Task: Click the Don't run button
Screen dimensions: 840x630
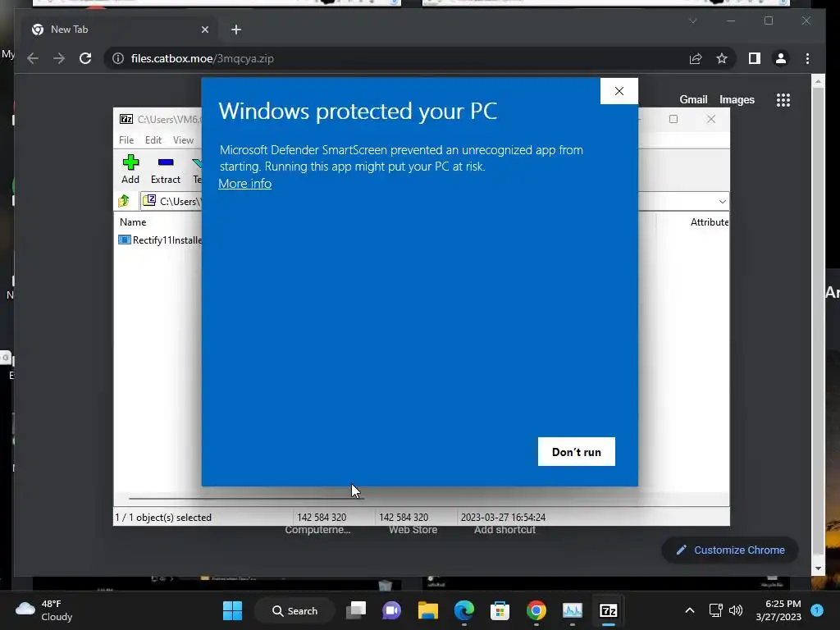Action: [577, 452]
